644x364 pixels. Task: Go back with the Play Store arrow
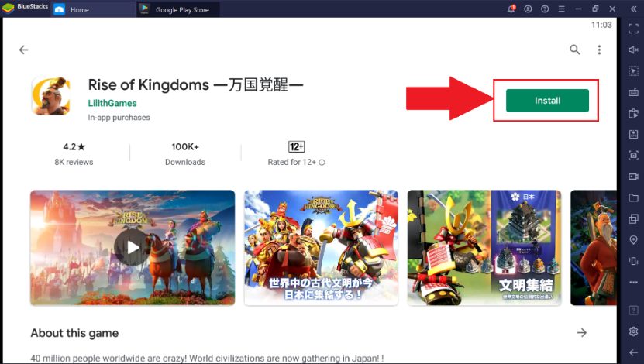click(x=24, y=50)
